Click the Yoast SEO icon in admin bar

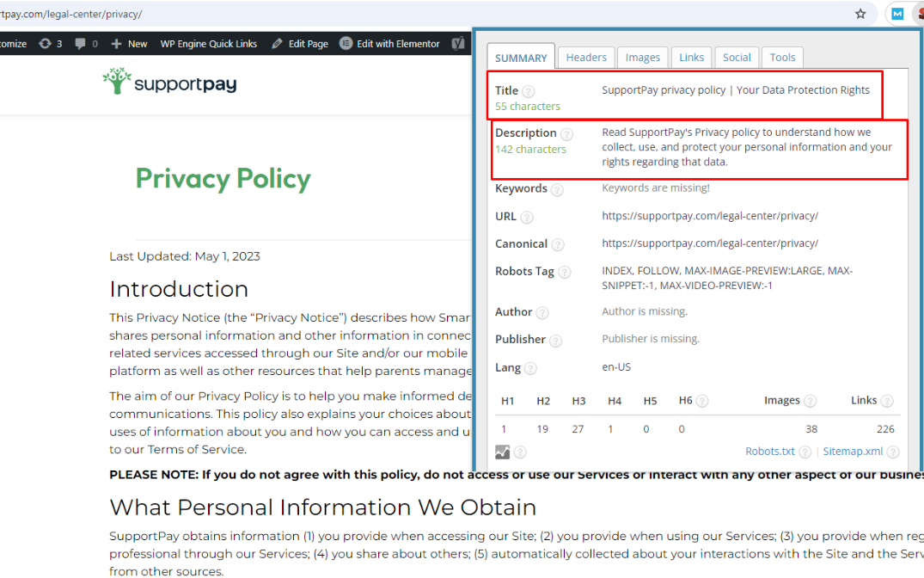(459, 43)
